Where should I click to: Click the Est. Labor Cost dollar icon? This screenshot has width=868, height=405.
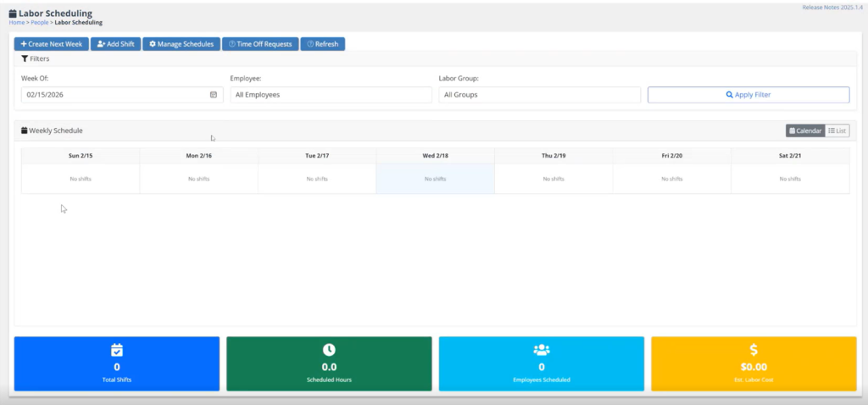(x=754, y=350)
